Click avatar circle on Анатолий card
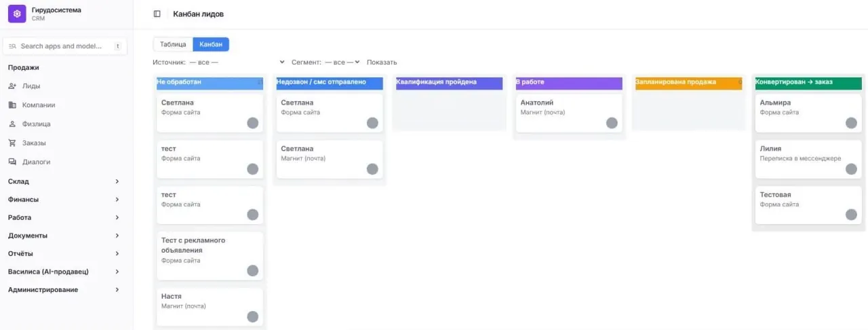868x330 pixels. (612, 123)
